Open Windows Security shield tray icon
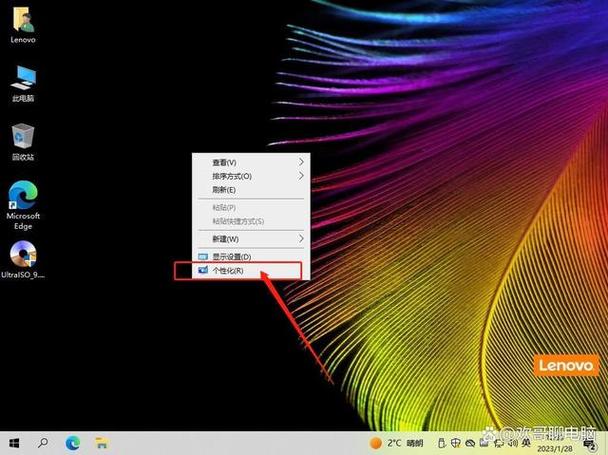Screen dimensions: 608x455 (x=456, y=443)
